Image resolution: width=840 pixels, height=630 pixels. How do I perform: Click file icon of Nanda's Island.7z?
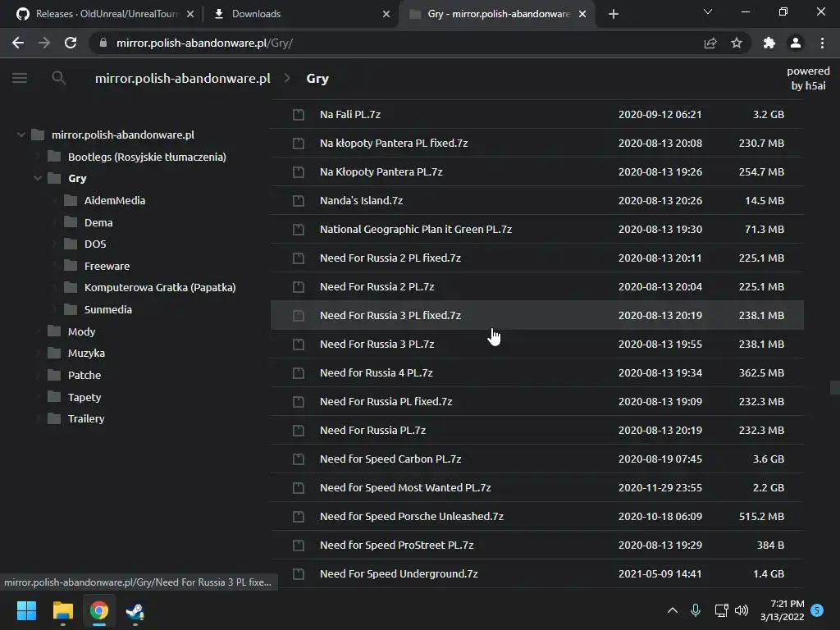pos(299,201)
